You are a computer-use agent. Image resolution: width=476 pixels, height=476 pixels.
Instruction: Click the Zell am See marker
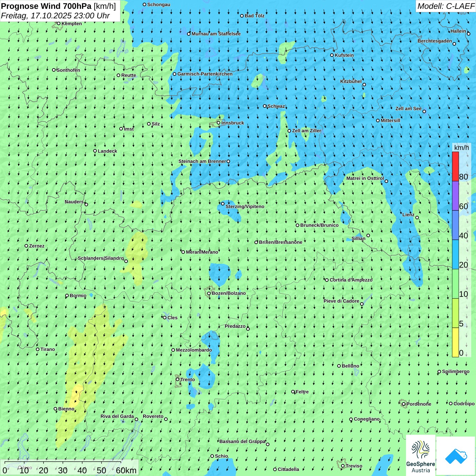424,111
